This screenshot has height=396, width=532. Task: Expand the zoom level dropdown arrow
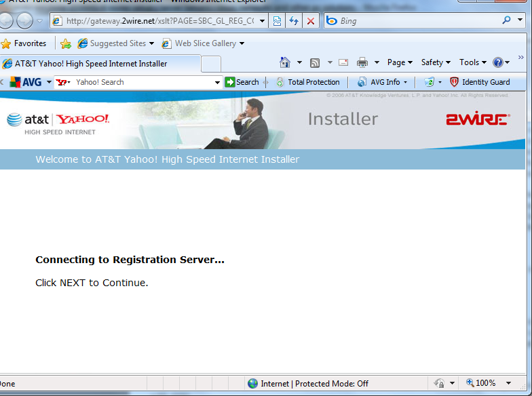(509, 383)
